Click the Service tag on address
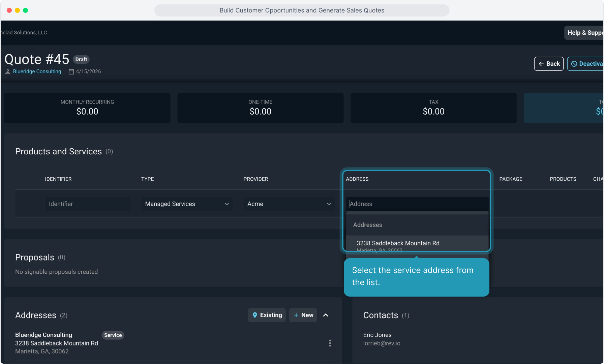The image size is (604, 364). (x=113, y=335)
